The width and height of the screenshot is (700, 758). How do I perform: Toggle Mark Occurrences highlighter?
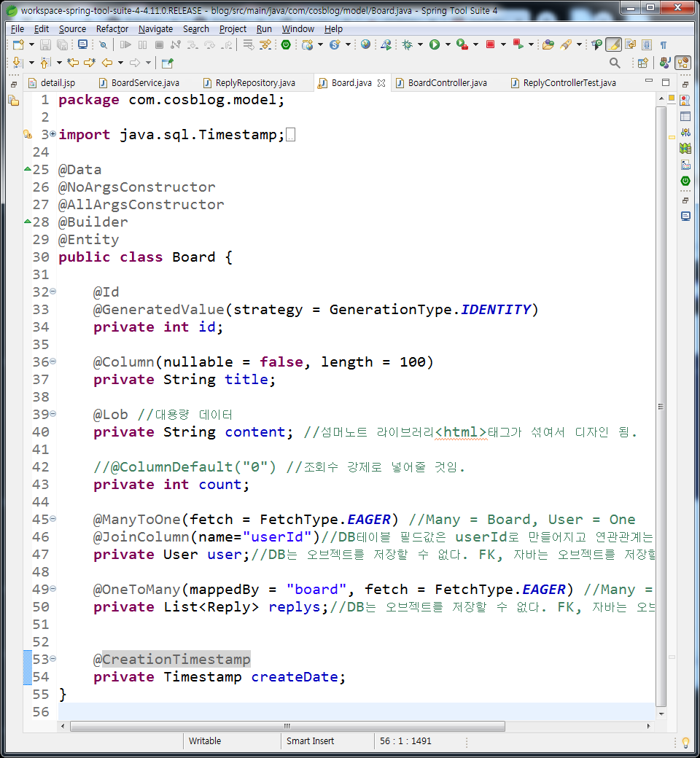(613, 45)
